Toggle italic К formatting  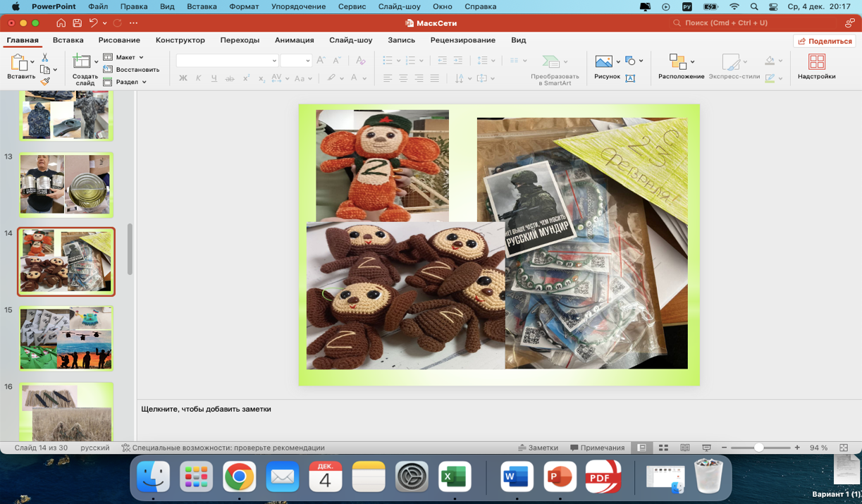pos(199,78)
